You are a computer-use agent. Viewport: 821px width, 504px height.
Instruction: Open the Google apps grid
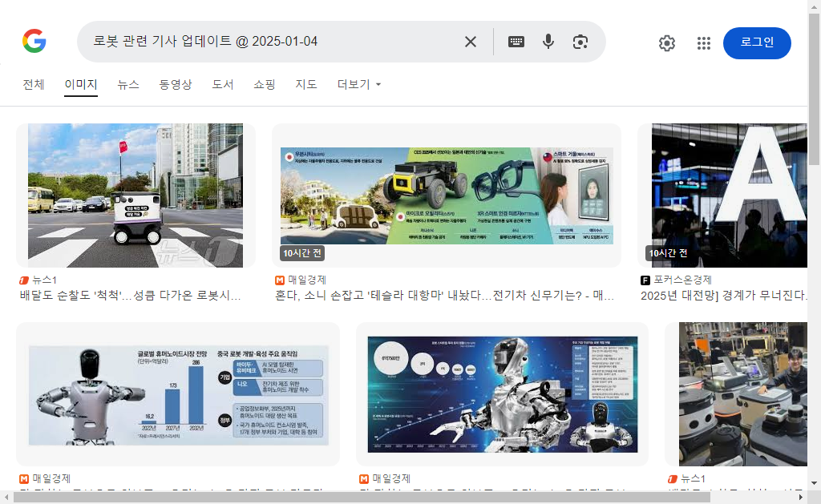(704, 43)
